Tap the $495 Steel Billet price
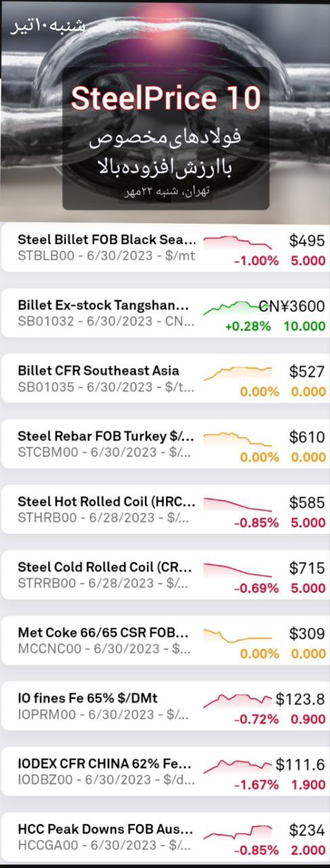 click(x=307, y=241)
